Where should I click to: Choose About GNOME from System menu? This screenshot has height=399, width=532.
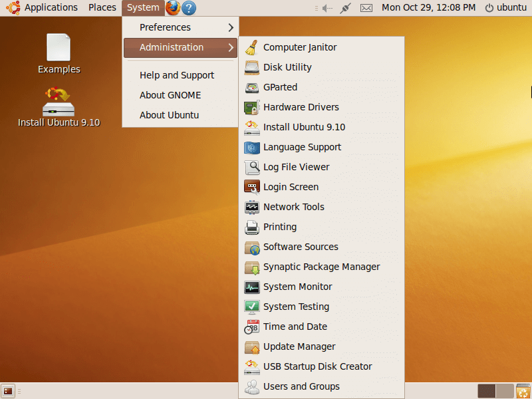(x=180, y=95)
